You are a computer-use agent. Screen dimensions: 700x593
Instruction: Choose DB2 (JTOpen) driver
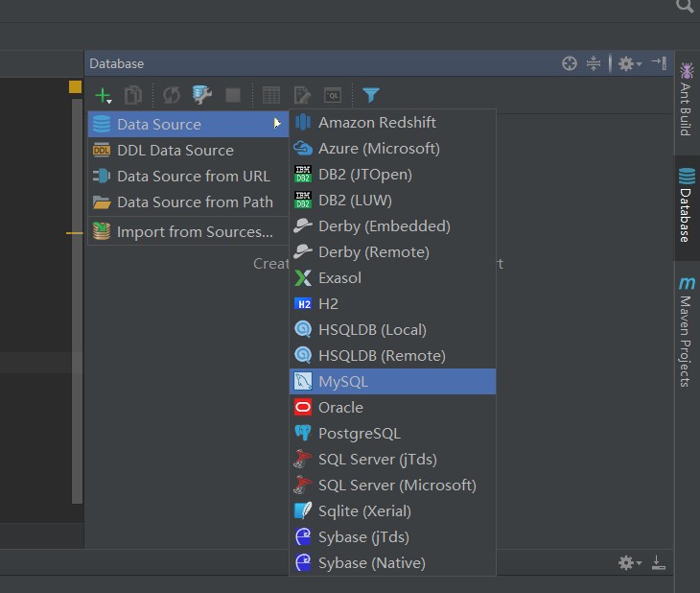point(392,175)
